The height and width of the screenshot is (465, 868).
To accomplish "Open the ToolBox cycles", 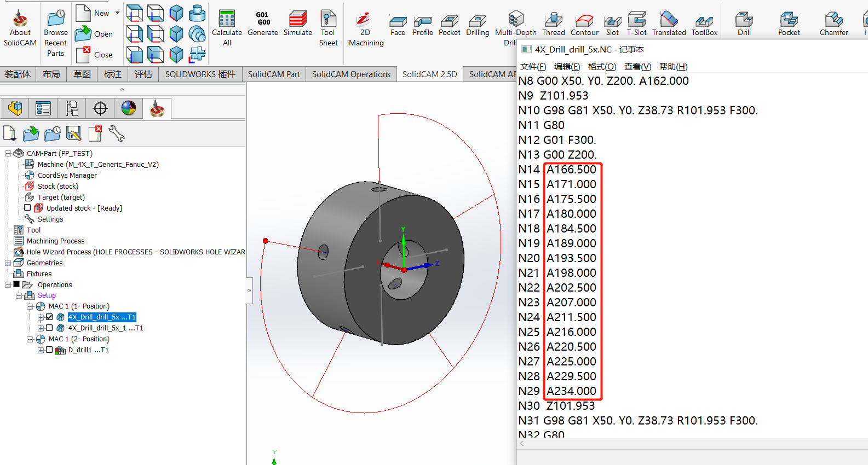I will coord(704,25).
